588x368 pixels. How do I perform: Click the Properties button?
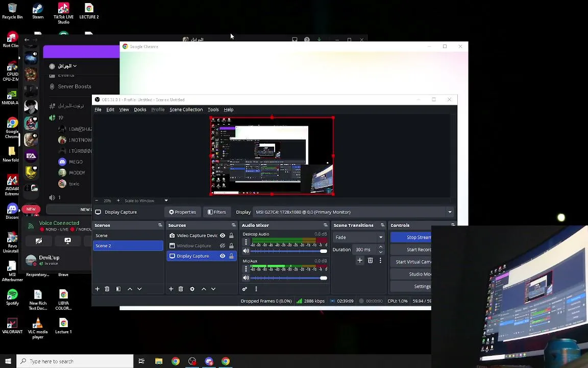pyautogui.click(x=183, y=212)
